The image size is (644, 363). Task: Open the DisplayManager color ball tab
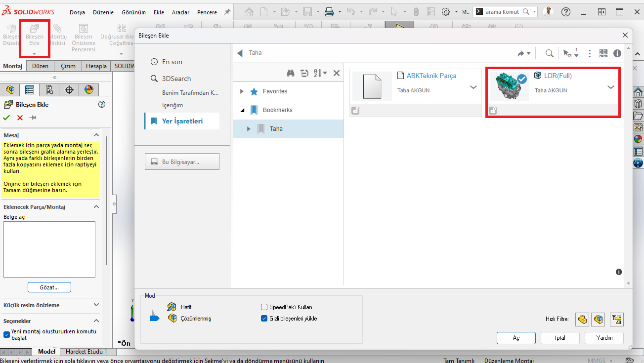pyautogui.click(x=88, y=90)
